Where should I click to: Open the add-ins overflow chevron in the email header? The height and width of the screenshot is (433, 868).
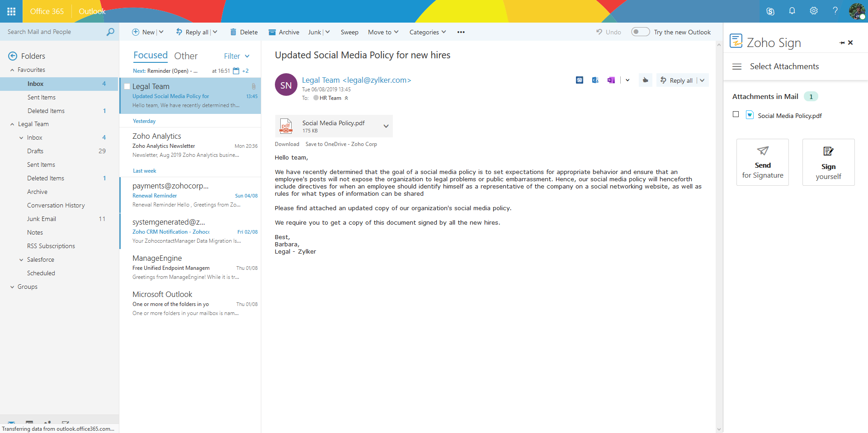point(627,80)
